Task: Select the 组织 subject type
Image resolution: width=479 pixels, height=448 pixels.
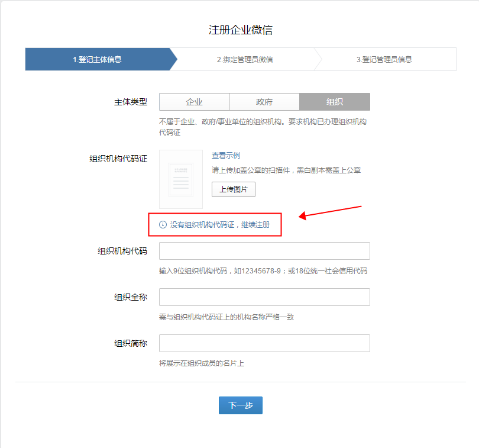Action: [x=335, y=102]
